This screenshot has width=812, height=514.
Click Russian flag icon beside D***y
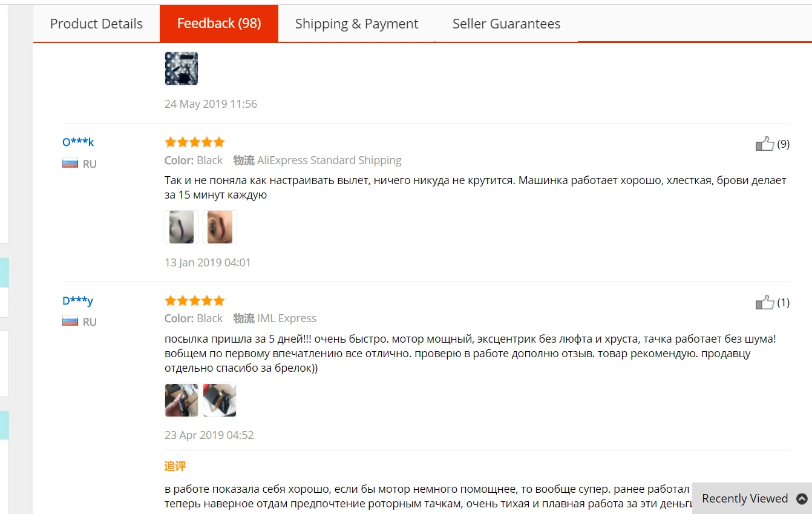click(x=70, y=321)
